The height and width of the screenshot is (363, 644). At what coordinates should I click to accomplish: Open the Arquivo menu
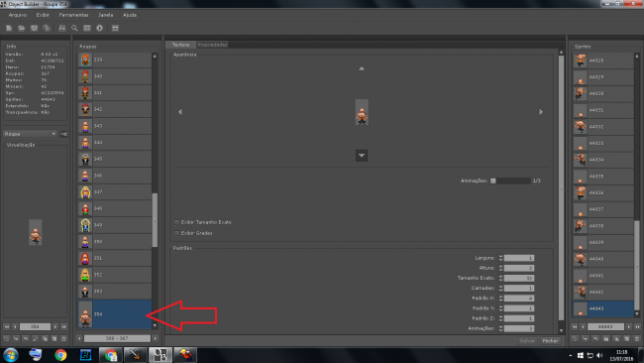[x=18, y=15]
